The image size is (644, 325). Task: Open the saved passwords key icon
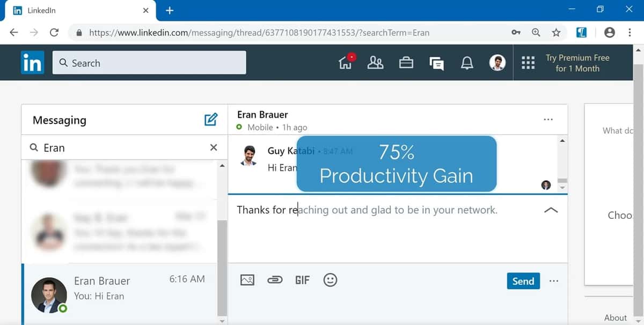[516, 32]
